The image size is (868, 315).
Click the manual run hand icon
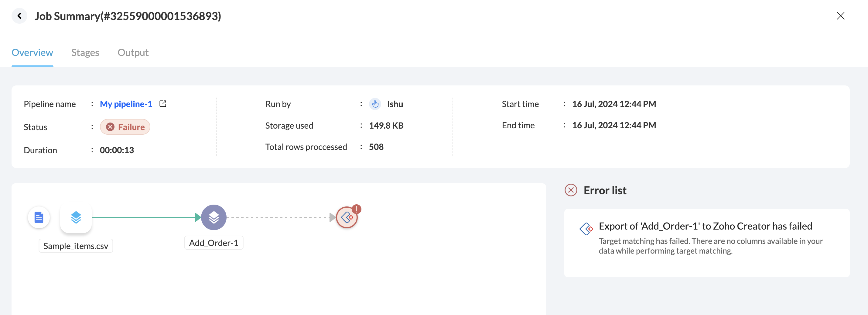(x=375, y=104)
